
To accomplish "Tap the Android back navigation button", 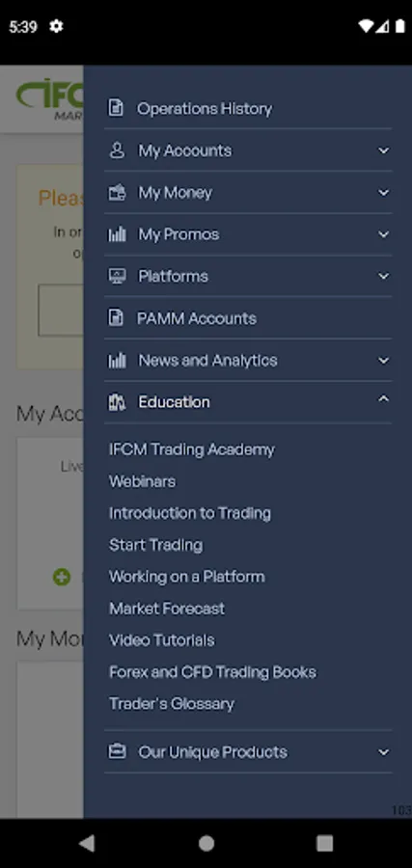I will coord(87,843).
